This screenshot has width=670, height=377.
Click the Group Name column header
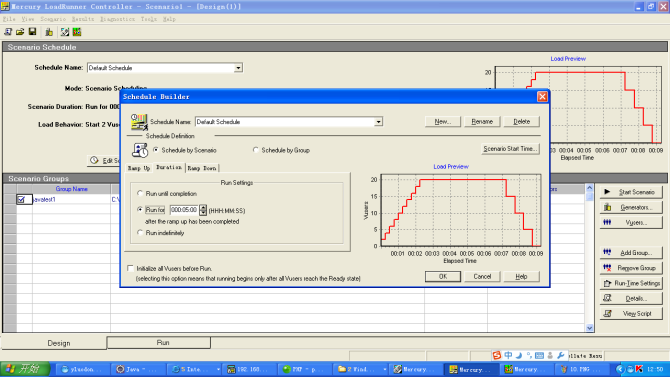point(71,189)
